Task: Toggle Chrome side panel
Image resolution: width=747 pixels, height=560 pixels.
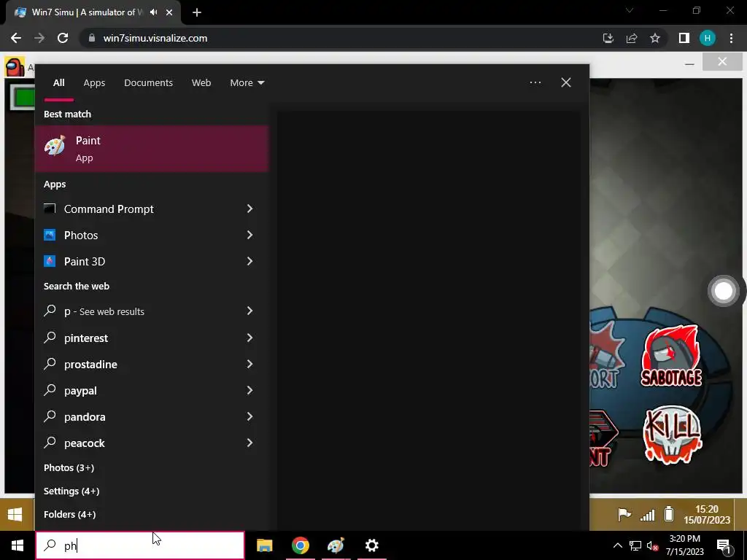Action: point(684,38)
